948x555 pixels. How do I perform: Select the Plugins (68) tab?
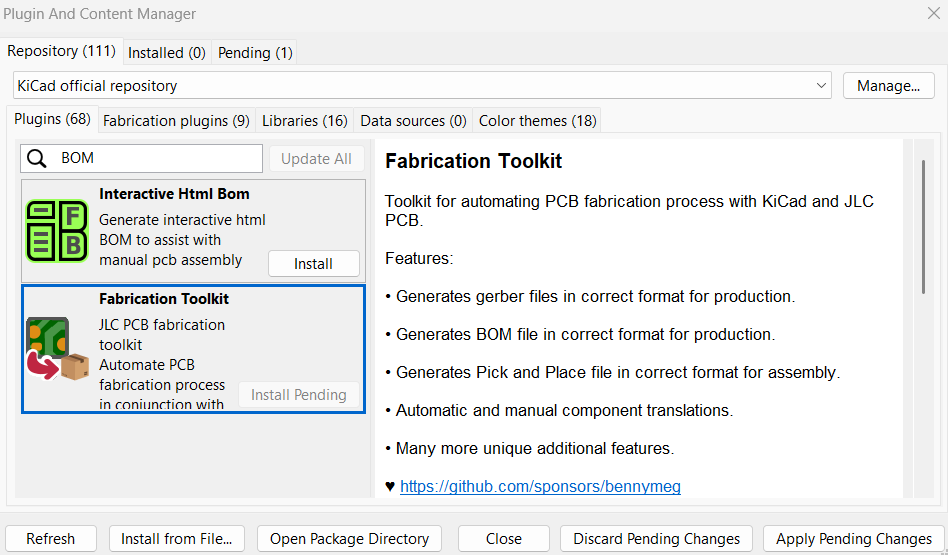pyautogui.click(x=53, y=119)
